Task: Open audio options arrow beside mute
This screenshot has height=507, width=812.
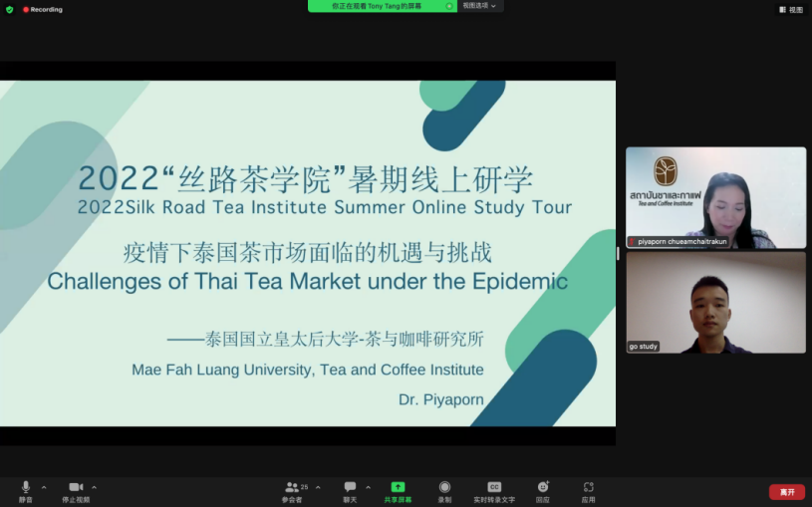Action: pyautogui.click(x=44, y=487)
